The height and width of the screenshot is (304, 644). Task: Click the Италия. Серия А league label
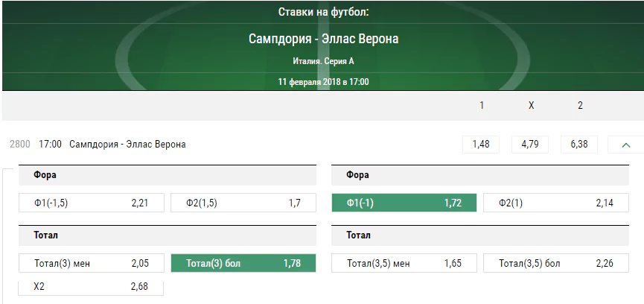pos(324,61)
